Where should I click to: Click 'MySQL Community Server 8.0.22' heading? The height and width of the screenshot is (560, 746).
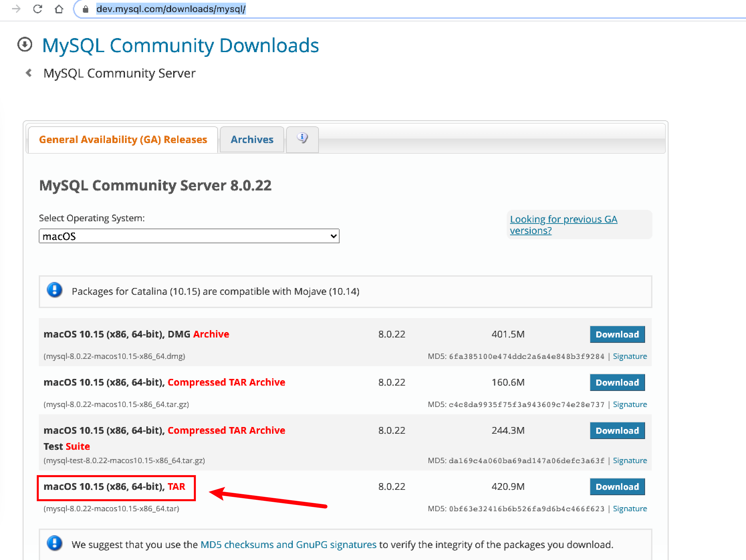[x=155, y=185]
